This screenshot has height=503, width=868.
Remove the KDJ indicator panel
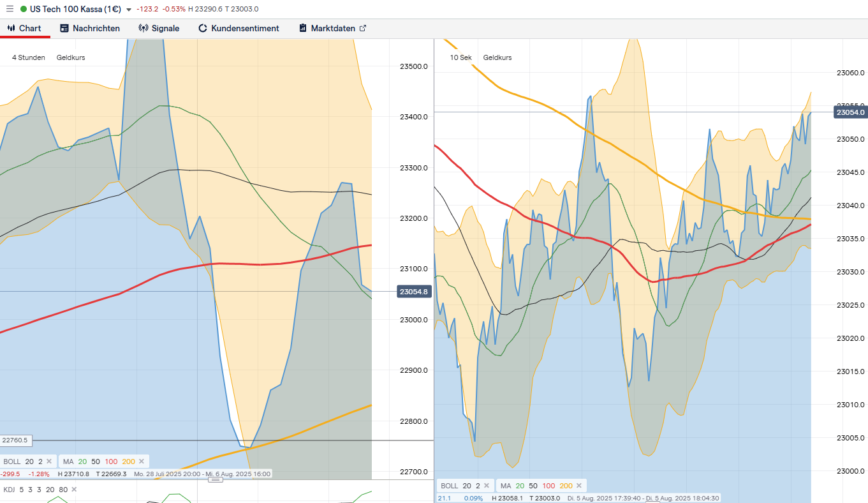click(74, 490)
